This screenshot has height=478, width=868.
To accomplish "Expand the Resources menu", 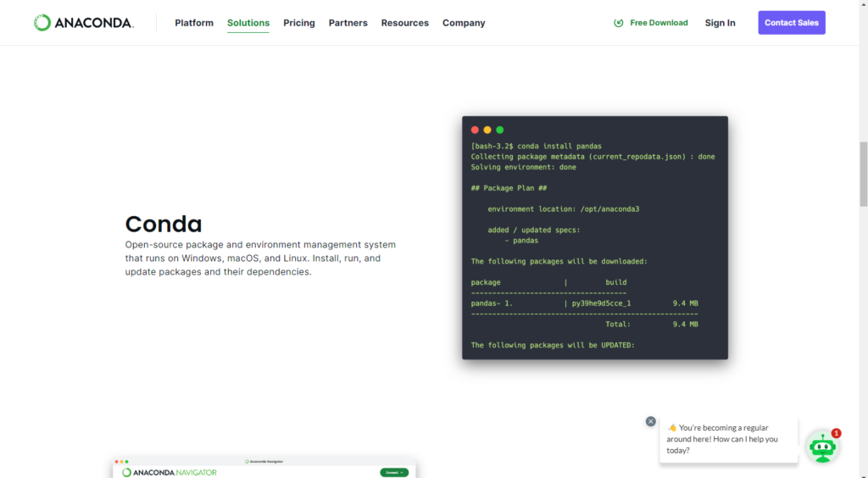I will coord(404,23).
